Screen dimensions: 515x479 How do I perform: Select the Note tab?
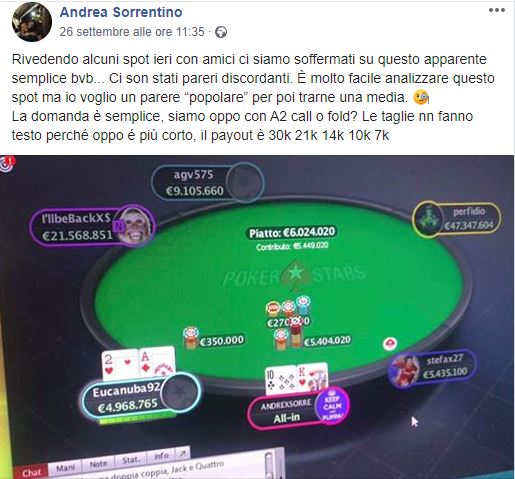(98, 463)
